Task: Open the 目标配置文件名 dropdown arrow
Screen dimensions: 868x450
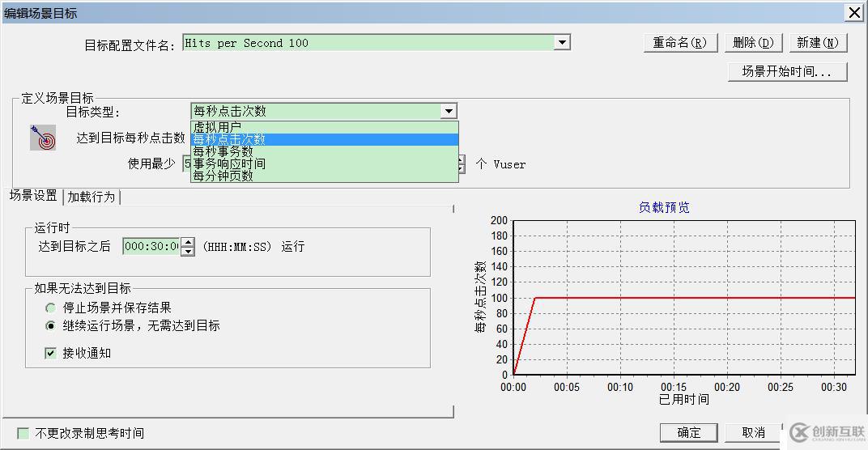Action: [x=562, y=43]
